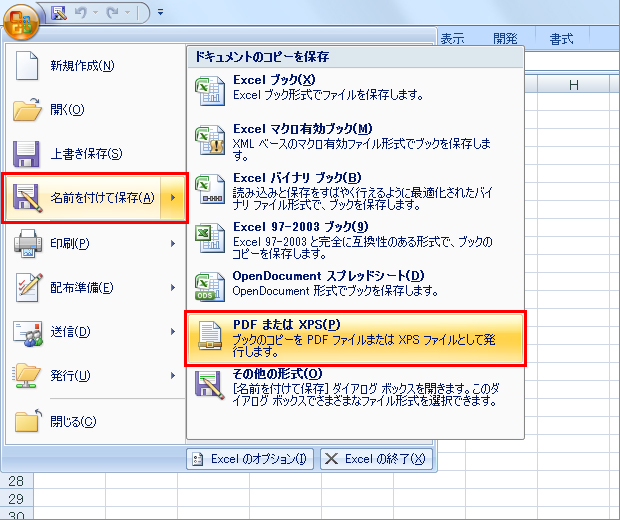Switch to the 開発 ribbon tab
Viewport: 620px width, 520px height.
click(505, 39)
